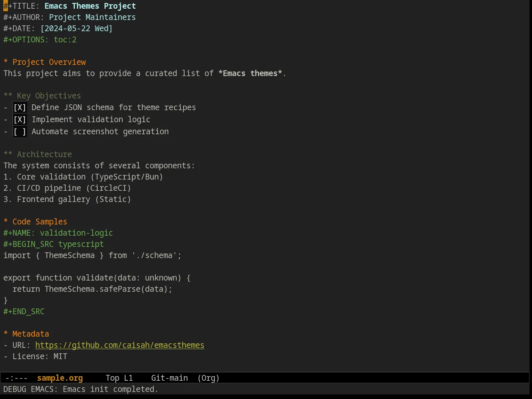Click 'Key Objectives' heading text
532x399 pixels.
tap(49, 96)
